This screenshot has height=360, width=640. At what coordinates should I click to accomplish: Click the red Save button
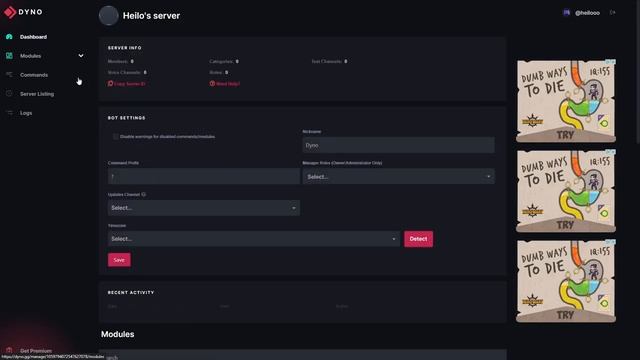pyautogui.click(x=119, y=260)
